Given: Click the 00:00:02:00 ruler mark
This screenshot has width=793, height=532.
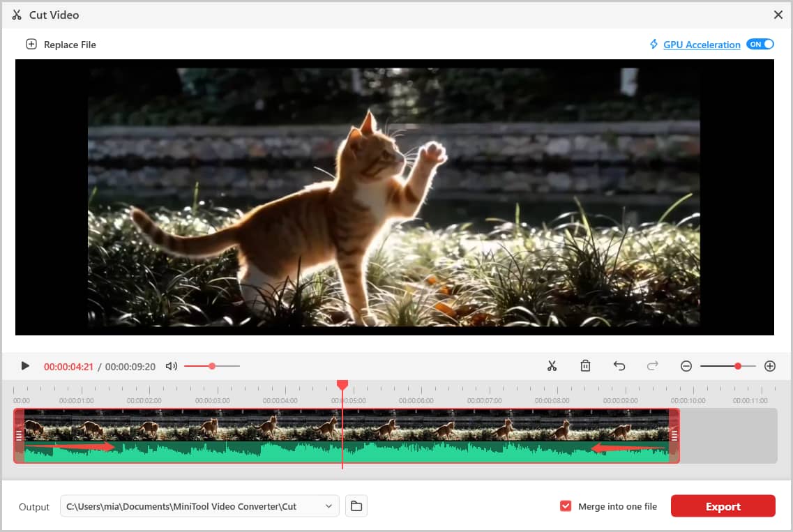Looking at the screenshot, I should [x=144, y=400].
